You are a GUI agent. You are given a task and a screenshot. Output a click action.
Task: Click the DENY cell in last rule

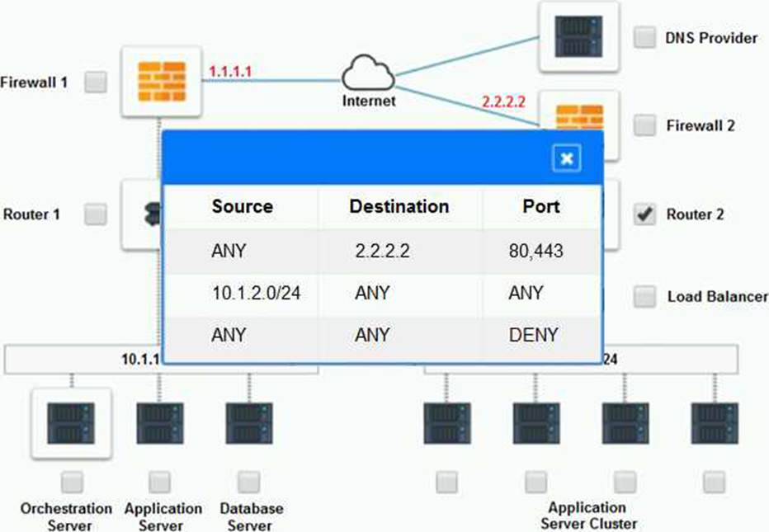(534, 335)
